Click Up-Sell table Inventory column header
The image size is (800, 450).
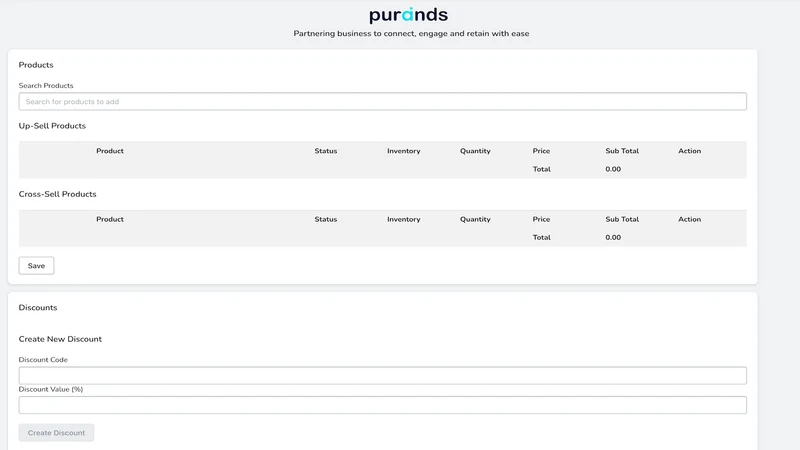pos(404,151)
